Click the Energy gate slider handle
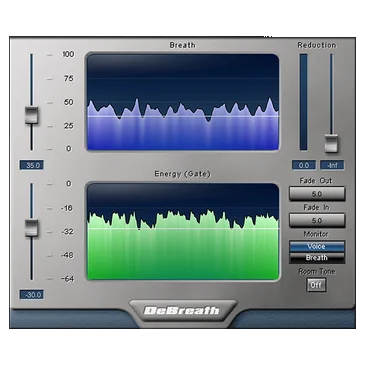This screenshot has height=365, width=365. (x=32, y=228)
